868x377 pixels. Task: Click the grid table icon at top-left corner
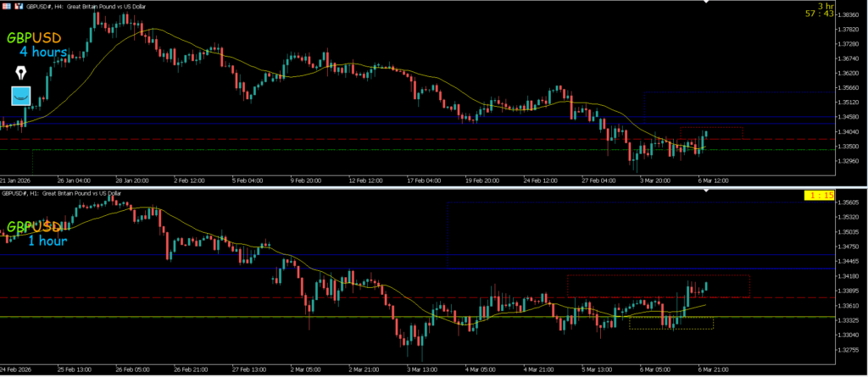pos(8,4)
